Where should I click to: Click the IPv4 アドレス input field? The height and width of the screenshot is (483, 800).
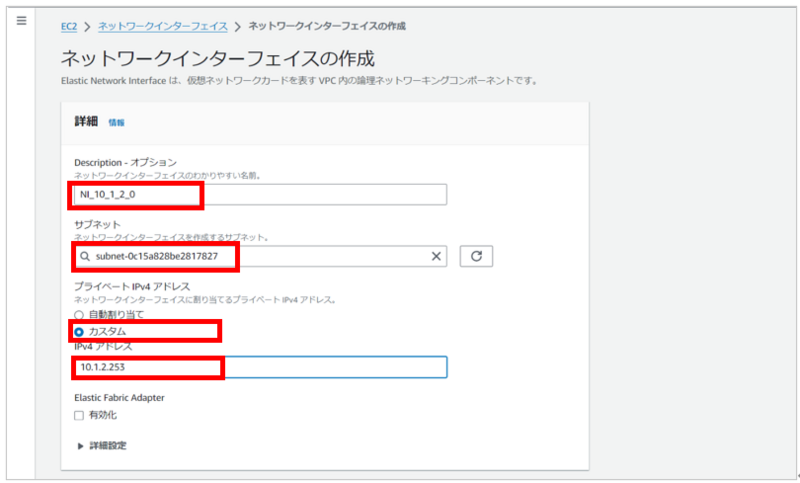(260, 367)
